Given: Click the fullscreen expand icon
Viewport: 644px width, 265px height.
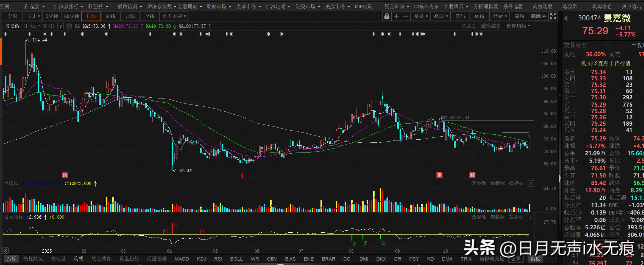Looking at the screenshot, I should (x=553, y=16).
